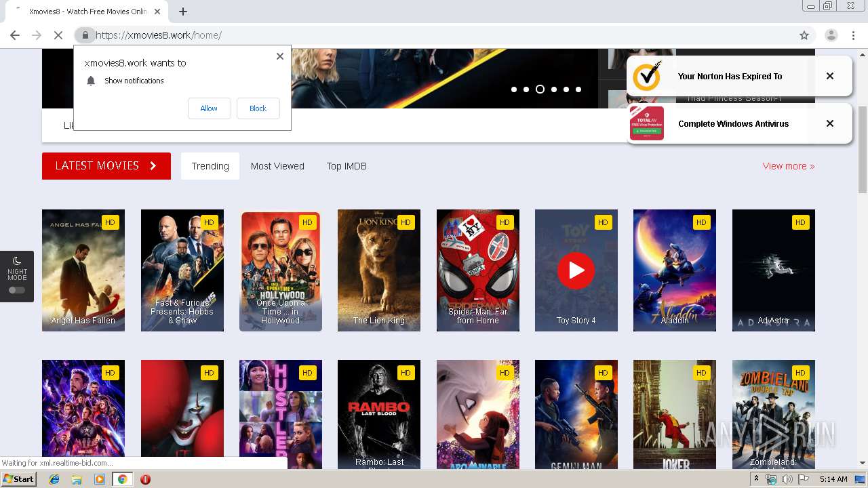
Task: Open clock showing 5:14 AM
Action: click(x=833, y=479)
